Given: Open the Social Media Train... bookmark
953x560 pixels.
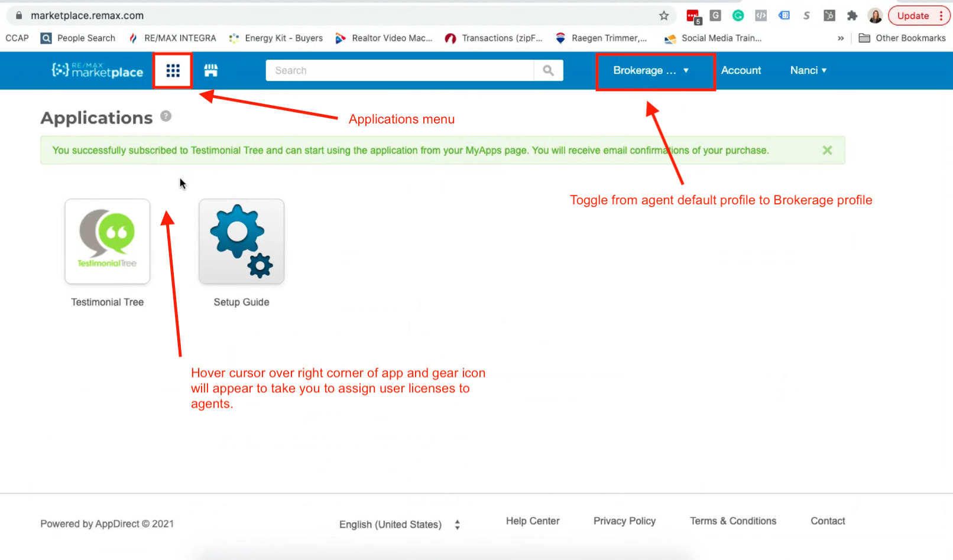Looking at the screenshot, I should coord(713,38).
